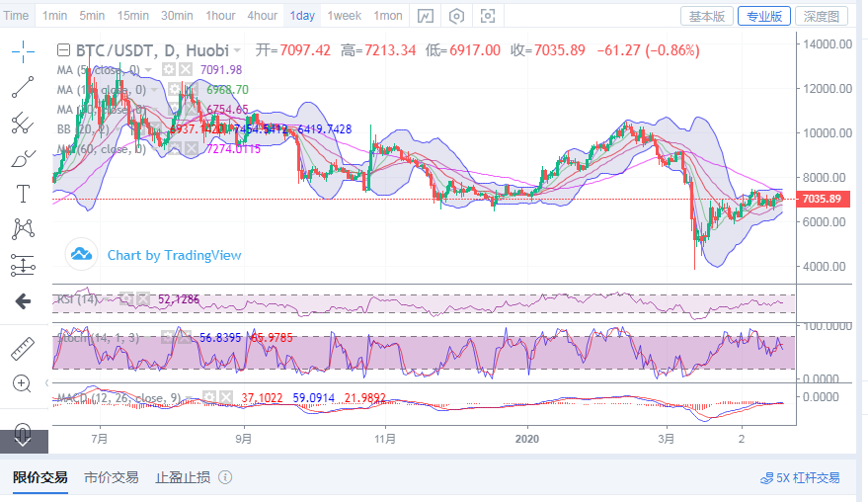This screenshot has width=868, height=502.
Task: Click the TradingView cloud logo
Action: click(81, 254)
